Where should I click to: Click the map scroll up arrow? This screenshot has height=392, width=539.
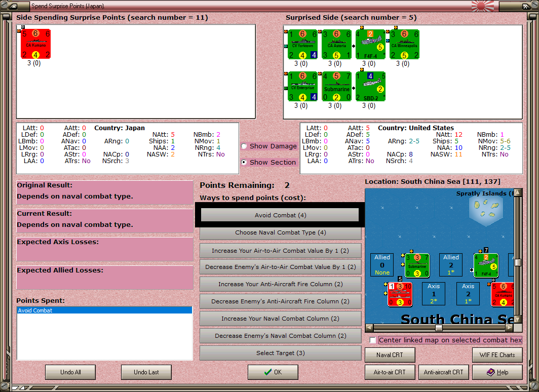pos(518,192)
